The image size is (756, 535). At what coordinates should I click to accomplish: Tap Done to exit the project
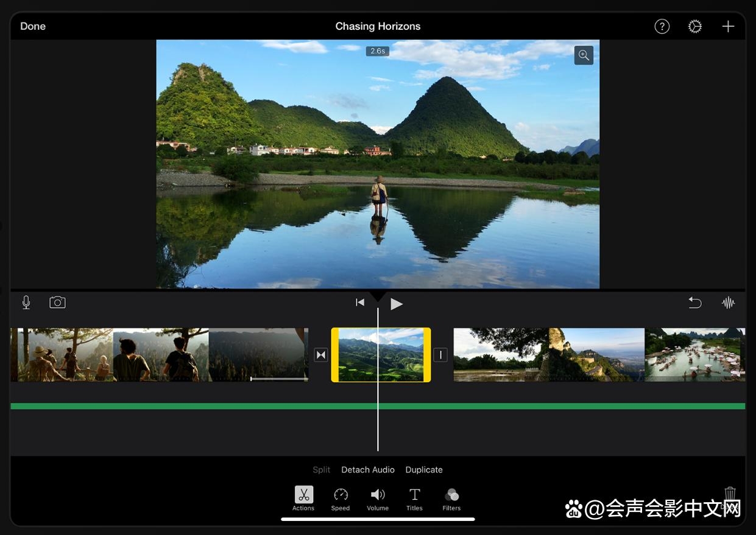(32, 26)
